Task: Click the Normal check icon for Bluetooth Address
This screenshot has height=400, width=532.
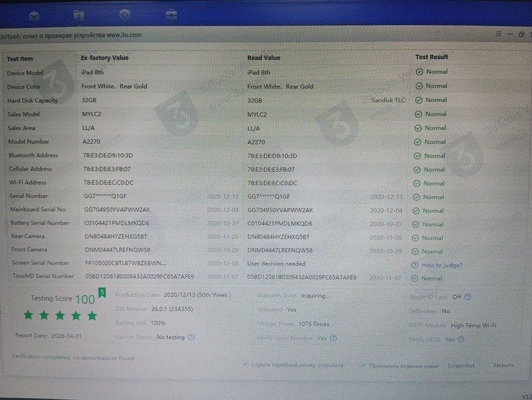Action: 417,156
